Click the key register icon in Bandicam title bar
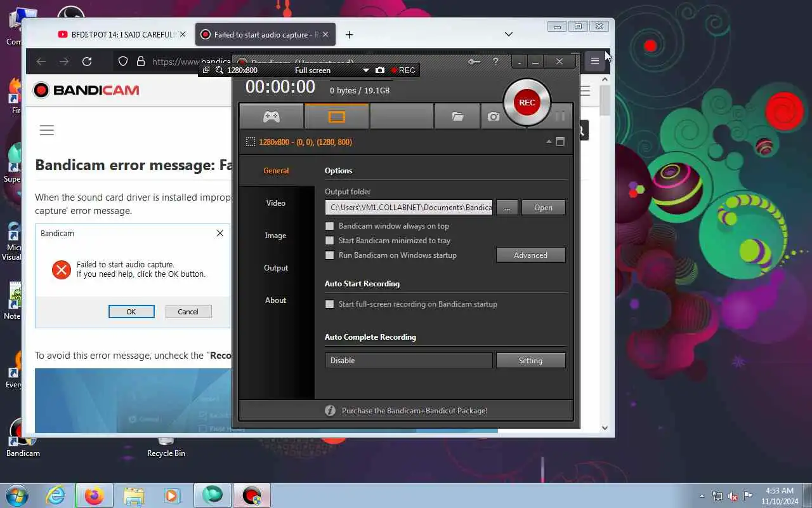 (x=474, y=62)
